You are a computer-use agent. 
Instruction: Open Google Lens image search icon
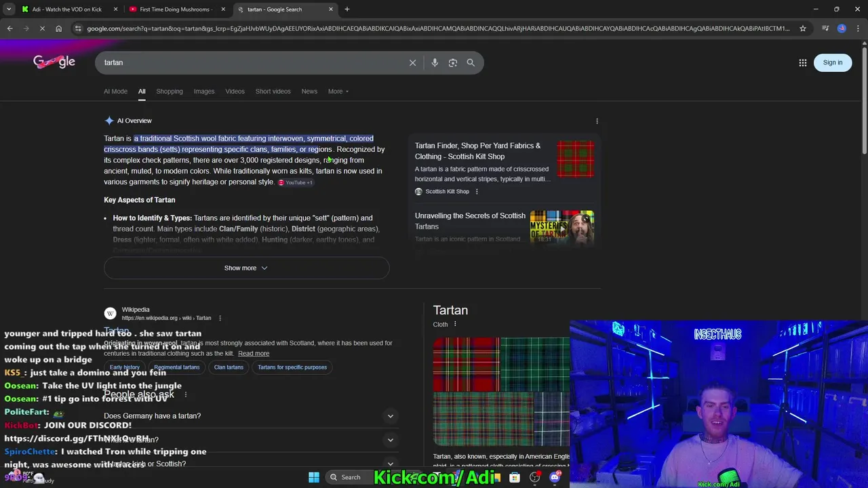(x=453, y=62)
